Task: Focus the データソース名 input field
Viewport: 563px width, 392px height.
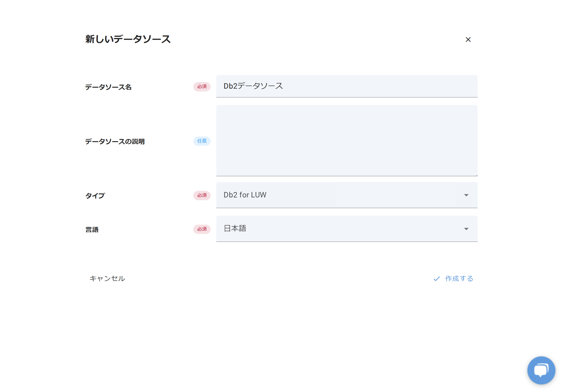Action: (346, 86)
